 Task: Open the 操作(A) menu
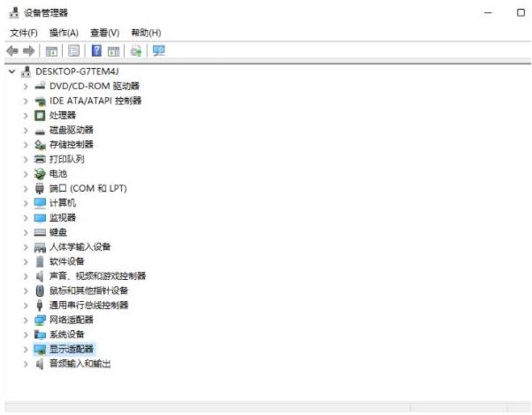pyautogui.click(x=64, y=33)
